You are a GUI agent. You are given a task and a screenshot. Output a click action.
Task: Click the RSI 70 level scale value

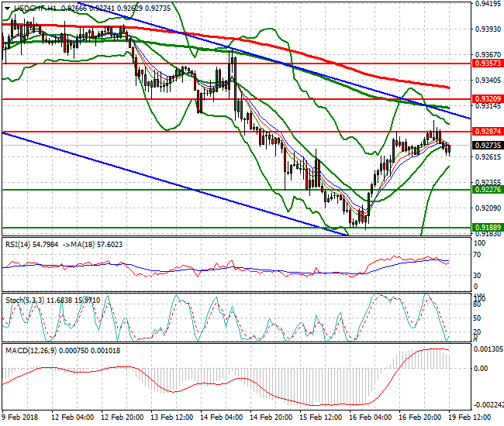(x=478, y=255)
